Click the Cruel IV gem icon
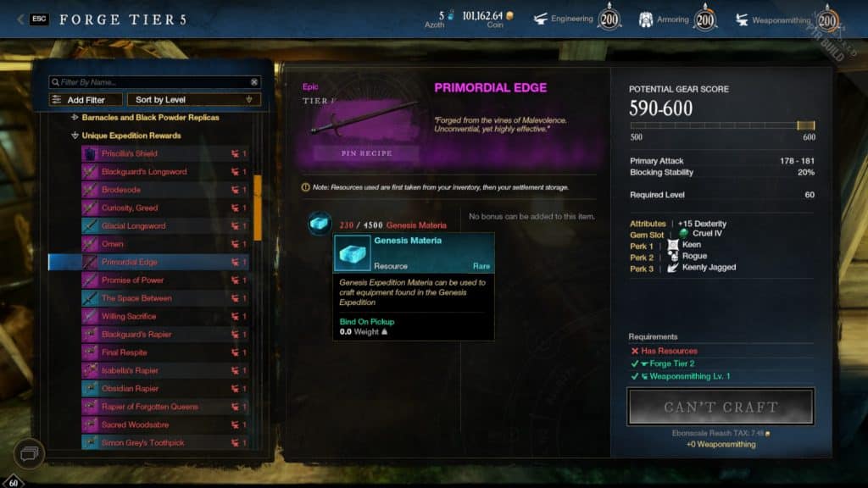Screen dimensions: 868x488 [x=684, y=234]
